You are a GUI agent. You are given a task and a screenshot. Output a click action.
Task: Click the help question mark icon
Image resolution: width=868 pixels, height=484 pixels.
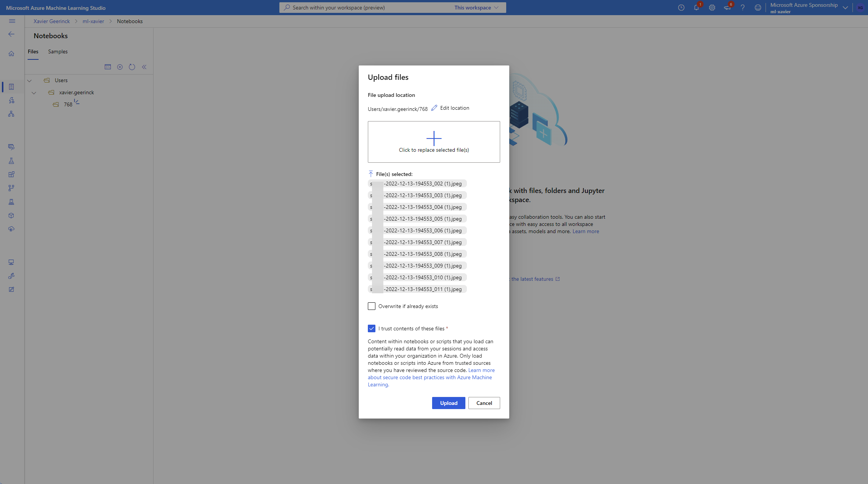[742, 8]
